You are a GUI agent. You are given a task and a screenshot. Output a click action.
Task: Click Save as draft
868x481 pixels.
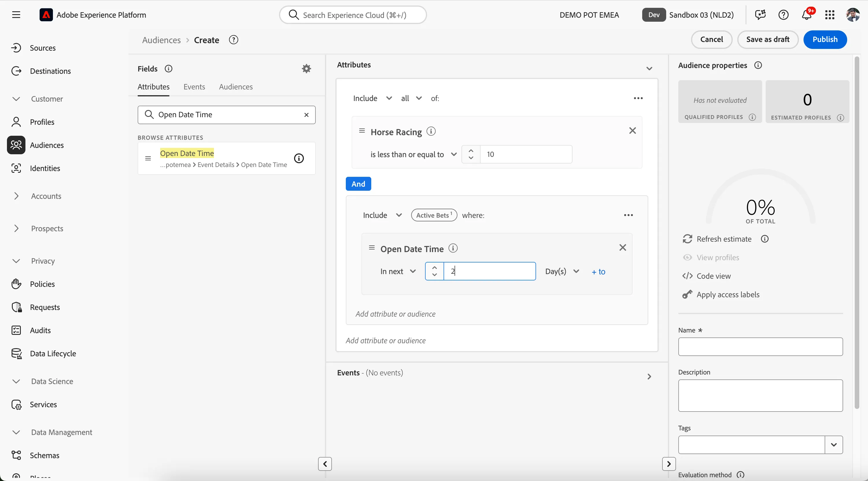coord(768,39)
